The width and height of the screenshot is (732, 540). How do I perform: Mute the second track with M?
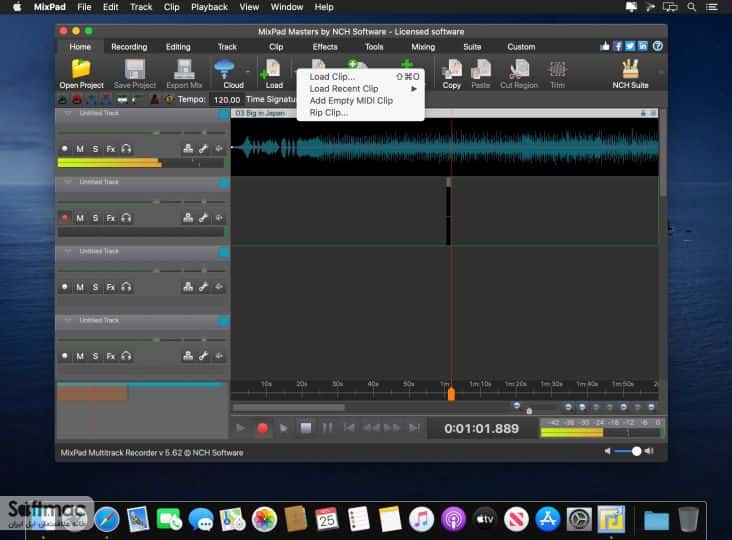point(80,218)
